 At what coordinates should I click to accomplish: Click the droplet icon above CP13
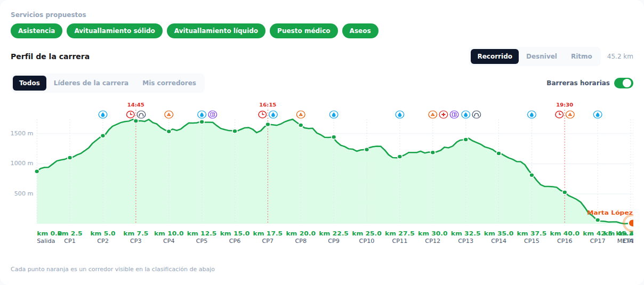point(466,115)
